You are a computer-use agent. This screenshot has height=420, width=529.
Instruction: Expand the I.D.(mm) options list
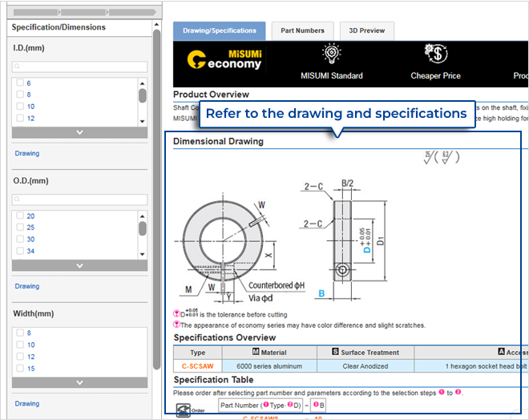point(79,132)
